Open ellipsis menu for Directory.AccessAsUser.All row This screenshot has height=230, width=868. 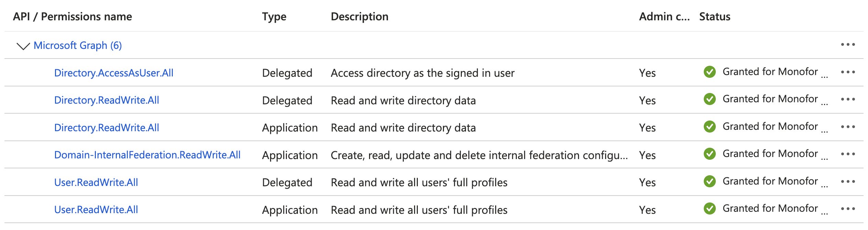(848, 72)
